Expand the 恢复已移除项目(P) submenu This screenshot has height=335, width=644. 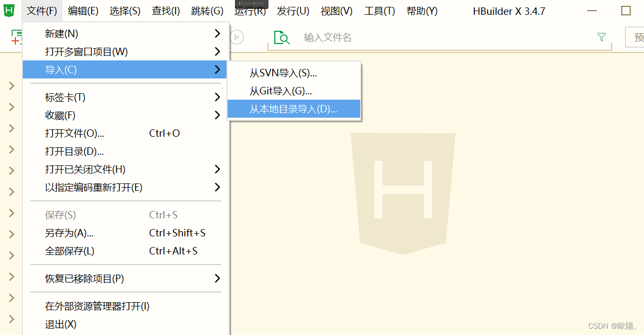pos(125,278)
